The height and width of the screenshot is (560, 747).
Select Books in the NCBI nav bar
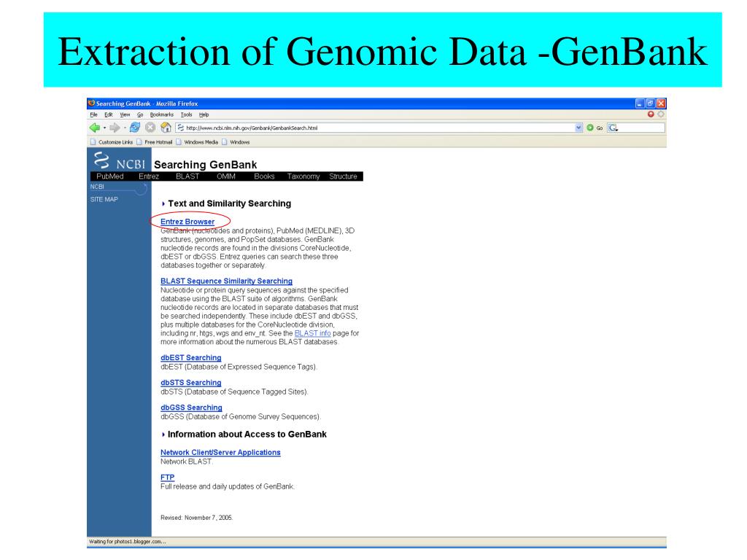[264, 176]
